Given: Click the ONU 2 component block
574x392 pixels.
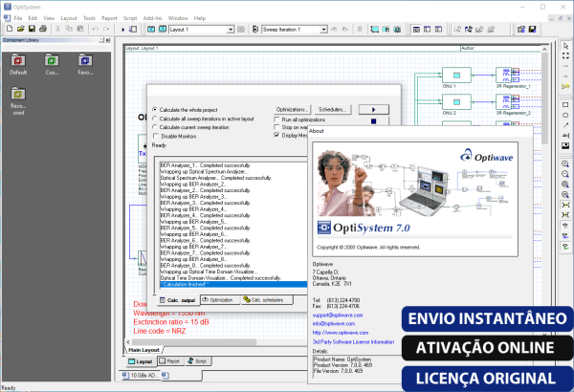Looking at the screenshot, I should click(x=456, y=101).
